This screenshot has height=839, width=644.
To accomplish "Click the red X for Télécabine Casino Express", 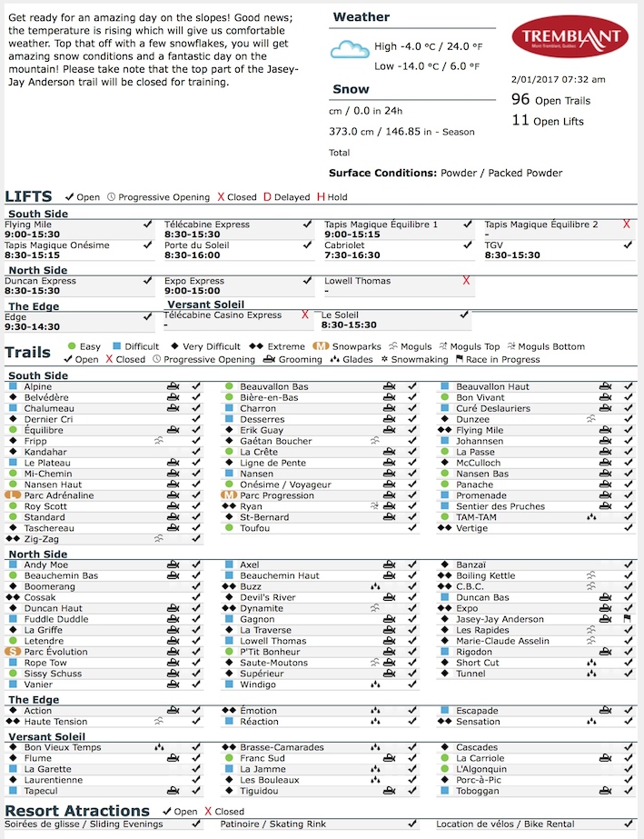I will (x=305, y=315).
